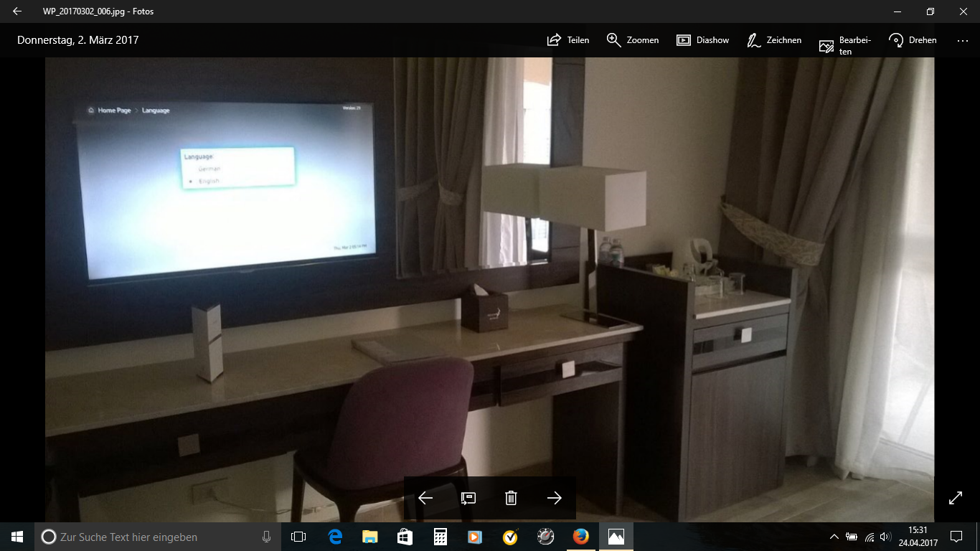Open the Zoomen magnifier tool
The width and height of the screenshot is (980, 551).
pos(632,40)
